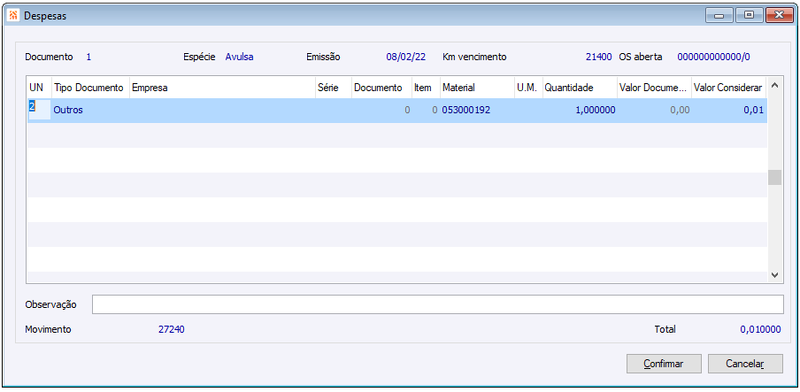Click the Quantidade column header
Viewport: 800px width, 392px height.
580,88
